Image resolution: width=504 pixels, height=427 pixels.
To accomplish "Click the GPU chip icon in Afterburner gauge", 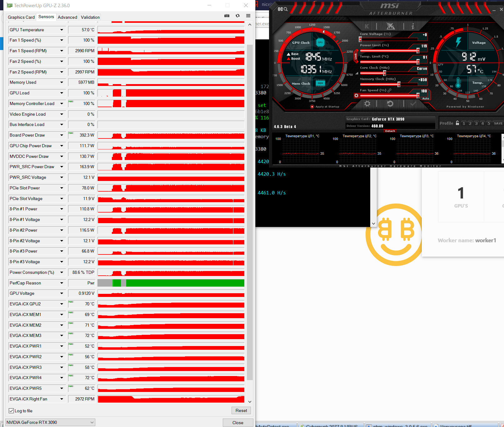I will point(320,42).
